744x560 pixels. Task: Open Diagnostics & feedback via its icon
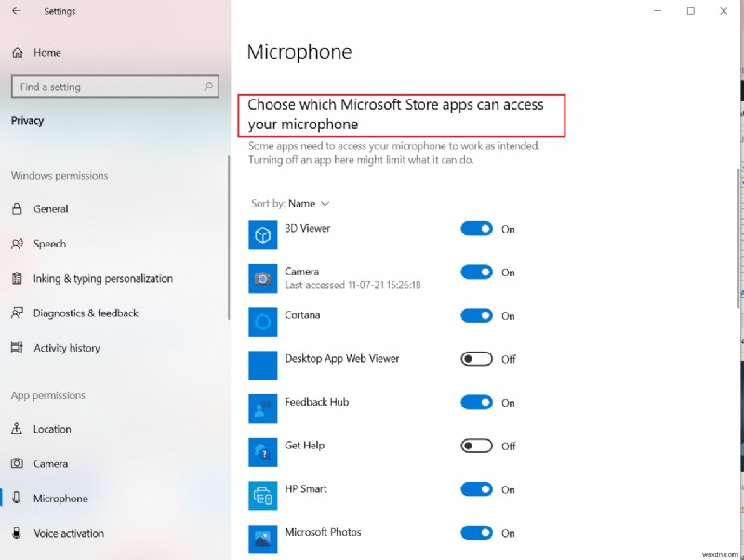(x=16, y=313)
